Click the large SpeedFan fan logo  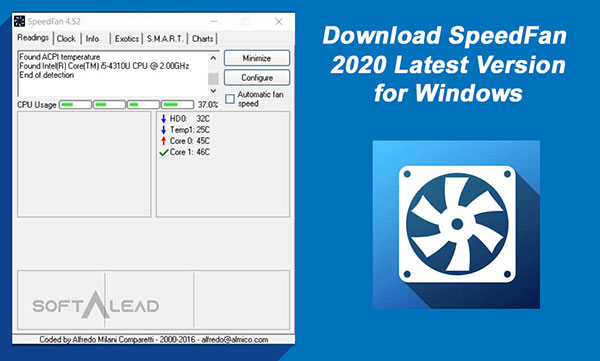coord(457,224)
